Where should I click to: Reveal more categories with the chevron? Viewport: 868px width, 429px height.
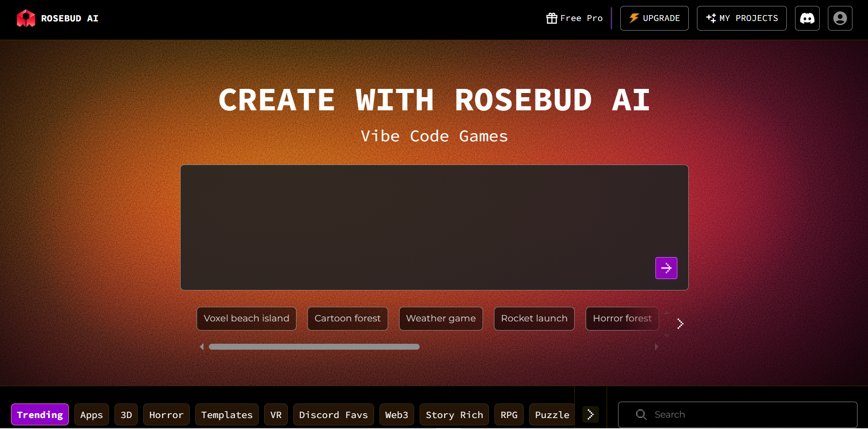coord(590,414)
